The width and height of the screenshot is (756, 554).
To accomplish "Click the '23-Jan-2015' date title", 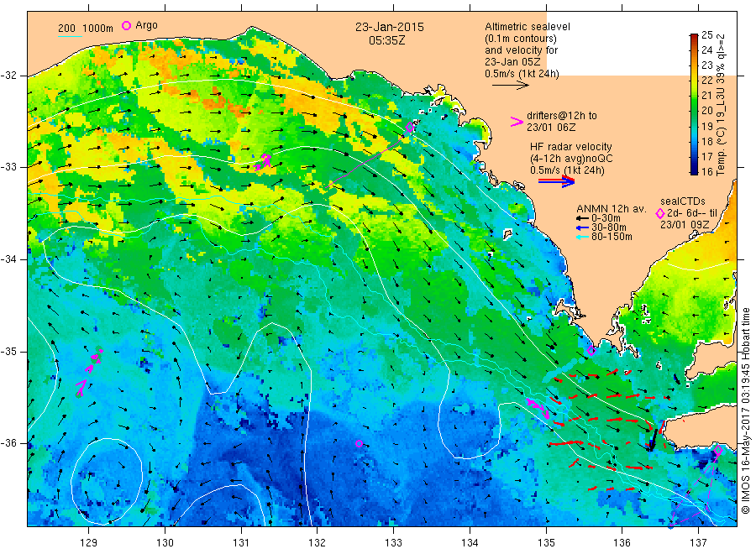I will 390,27.
